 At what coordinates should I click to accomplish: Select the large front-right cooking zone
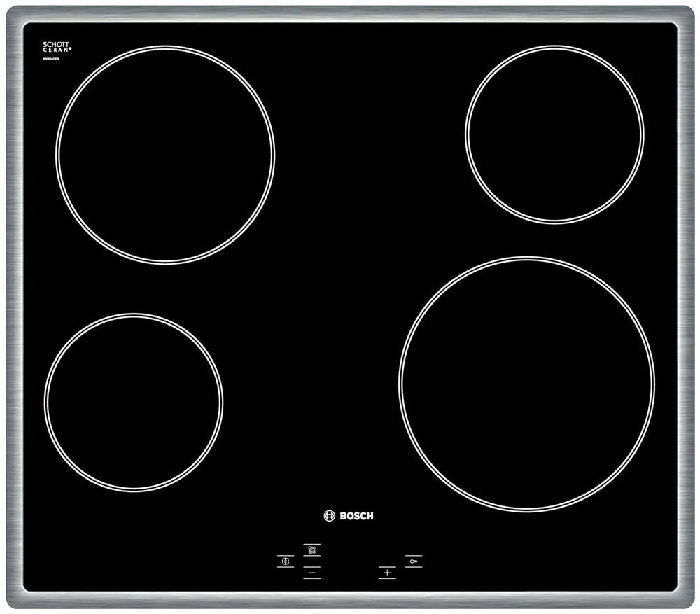(526, 384)
